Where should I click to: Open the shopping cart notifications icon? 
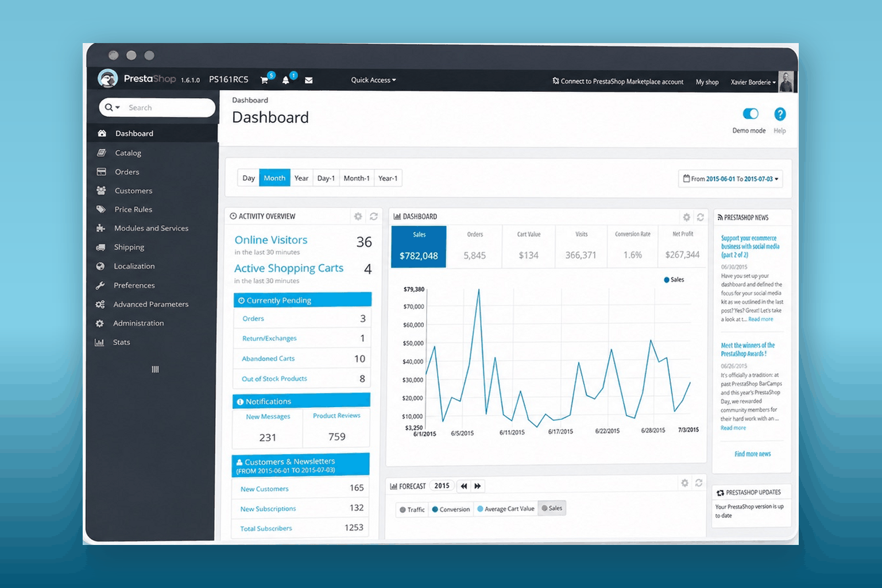click(x=265, y=80)
